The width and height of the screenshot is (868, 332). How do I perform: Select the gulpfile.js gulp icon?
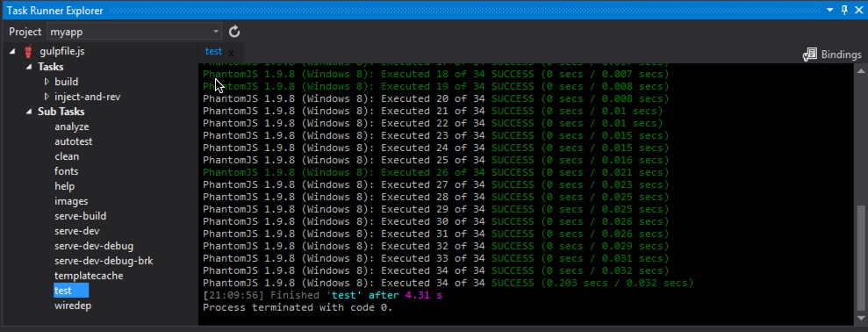[29, 52]
